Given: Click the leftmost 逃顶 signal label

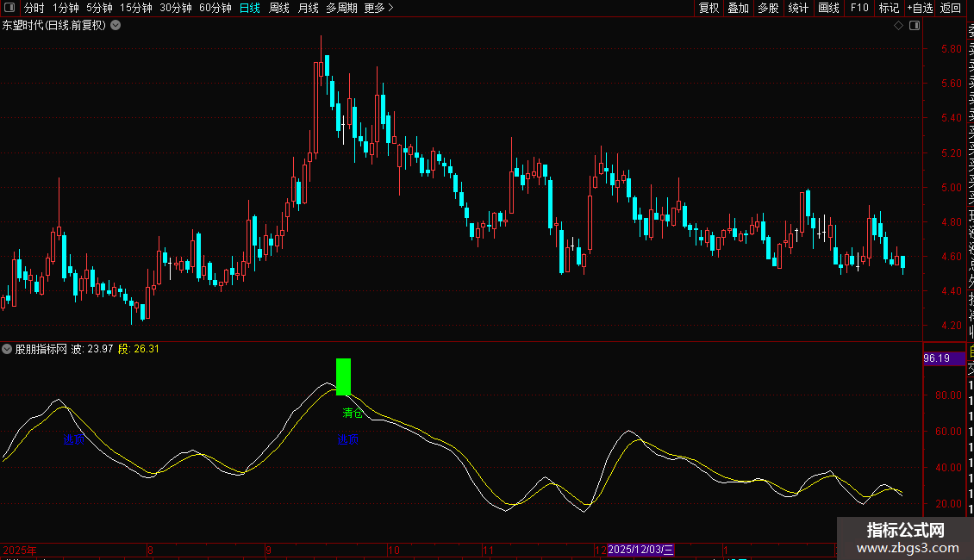Looking at the screenshot, I should pos(73,439).
